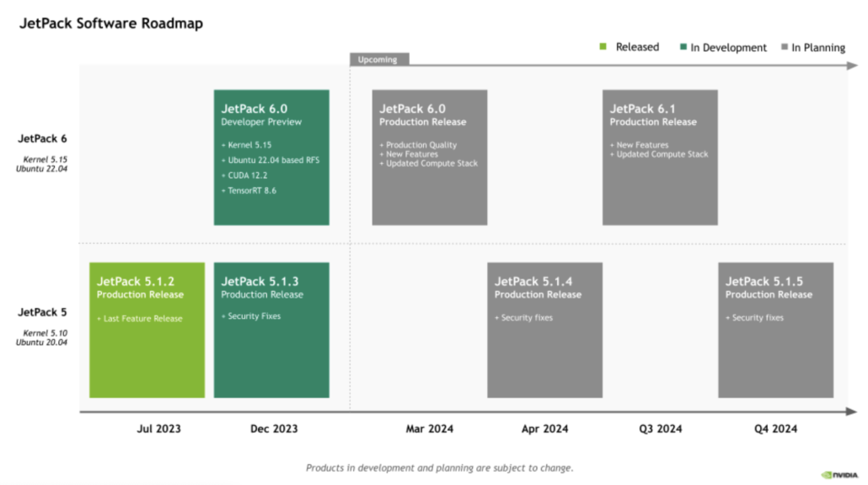The image size is (868, 485).
Task: Click the Q4 2024 timeline label
Action: click(775, 429)
